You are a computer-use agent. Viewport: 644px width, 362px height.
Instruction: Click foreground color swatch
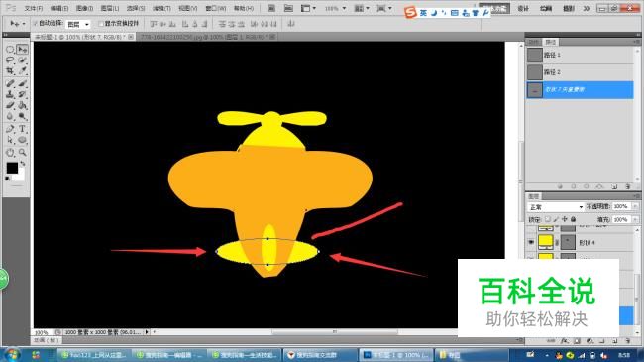click(x=12, y=168)
